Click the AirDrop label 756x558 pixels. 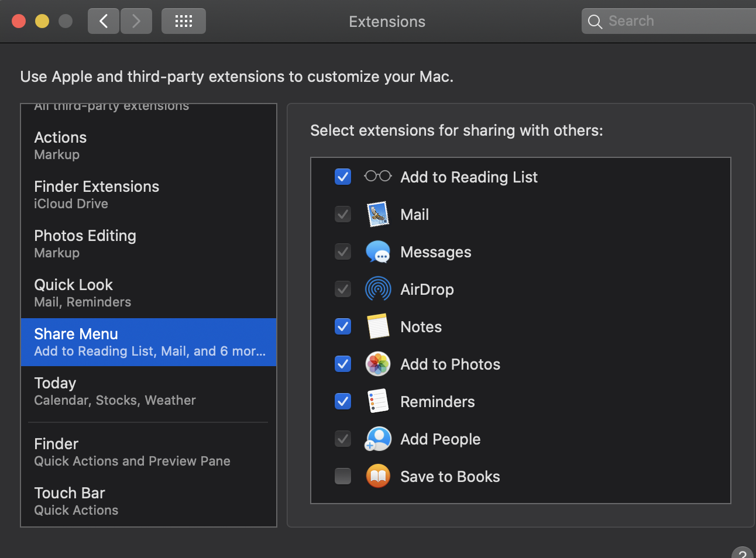pyautogui.click(x=427, y=290)
